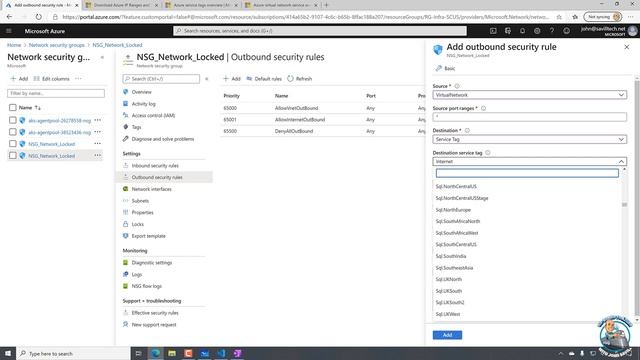Open Access control (IAM)
This screenshot has height=360, width=640.
(x=153, y=116)
